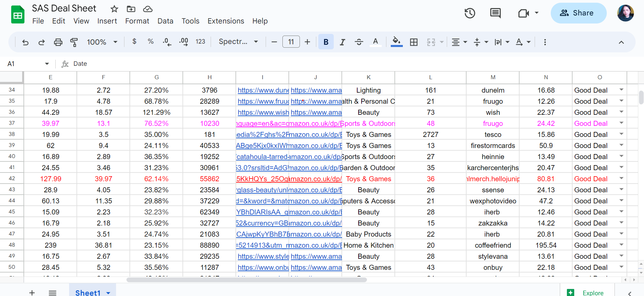The width and height of the screenshot is (644, 296).
Task: Open the wish link in row 36
Action: [263, 112]
